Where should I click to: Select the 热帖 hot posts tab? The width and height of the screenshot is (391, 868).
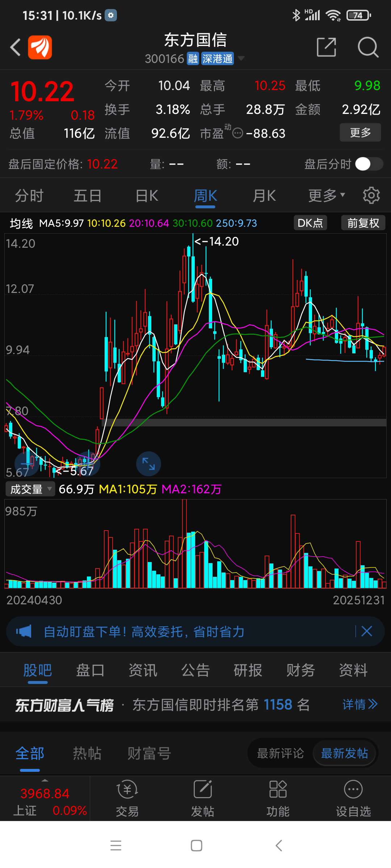[x=87, y=753]
